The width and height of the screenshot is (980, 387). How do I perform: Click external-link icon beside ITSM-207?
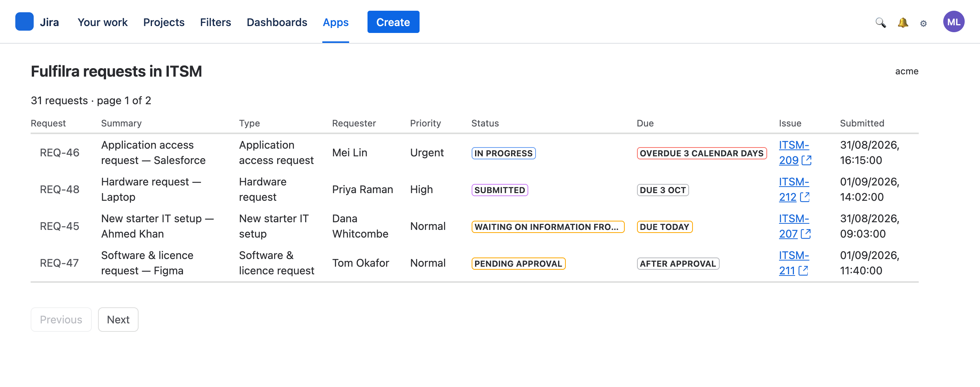(x=806, y=234)
